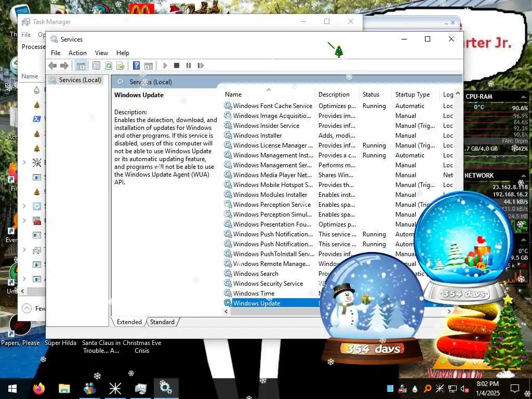532x399 pixels.
Task: Click the Export List toolbar icon
Action: [121, 65]
